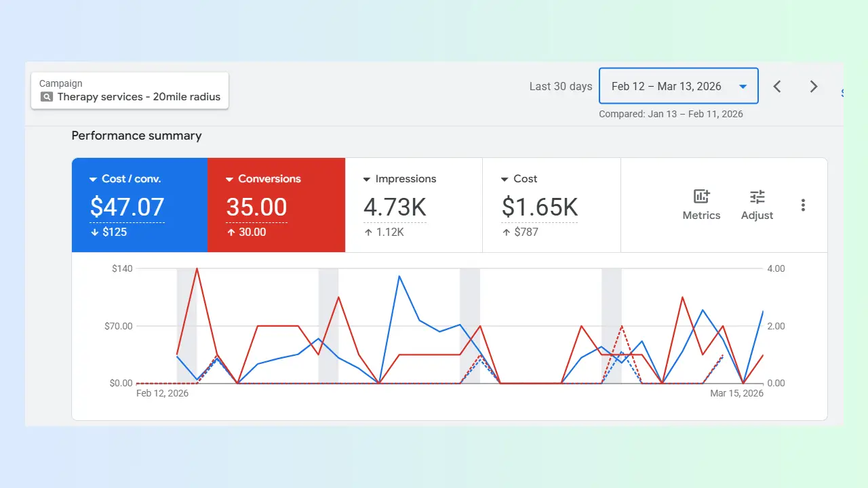The width and height of the screenshot is (868, 488).
Task: Click the search campaign magnifier icon
Action: point(47,97)
